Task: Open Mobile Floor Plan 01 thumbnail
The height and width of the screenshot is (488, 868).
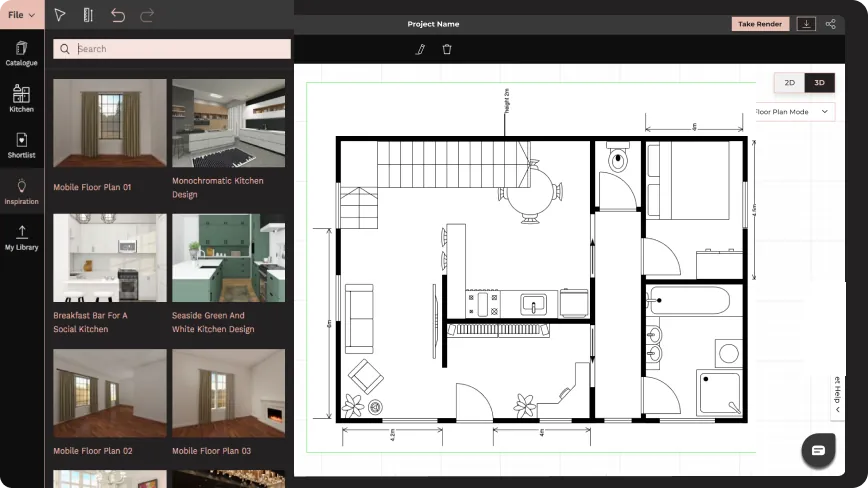Action: 110,123
